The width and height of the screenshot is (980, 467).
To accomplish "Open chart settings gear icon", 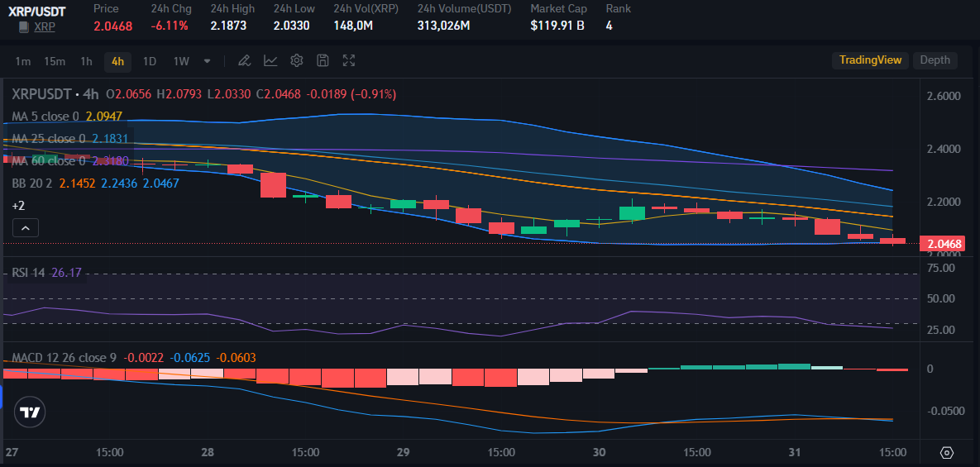I will pos(297,60).
